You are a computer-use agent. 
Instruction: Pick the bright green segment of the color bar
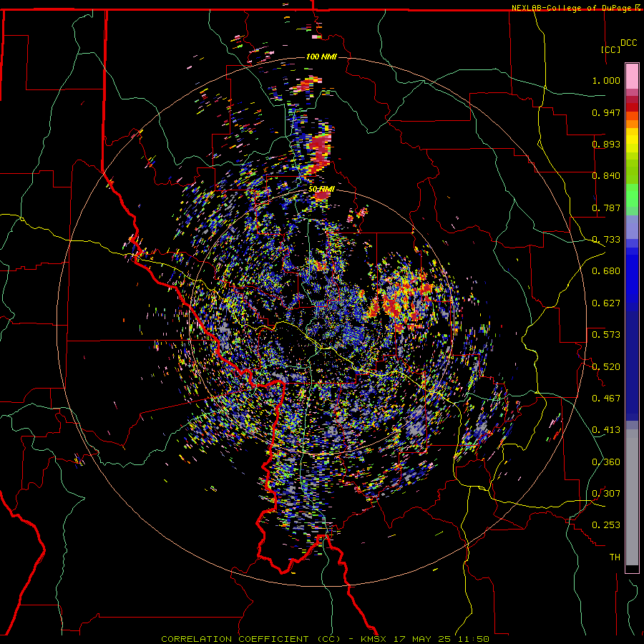tap(632, 195)
